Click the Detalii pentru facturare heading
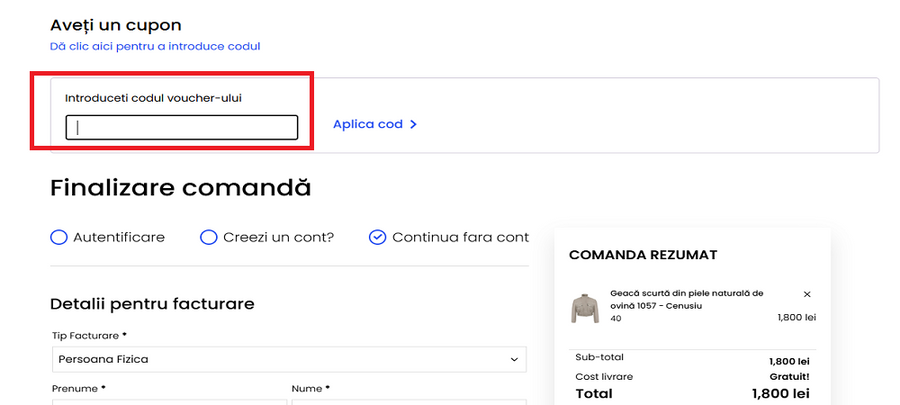This screenshot has height=405, width=900. [x=152, y=303]
